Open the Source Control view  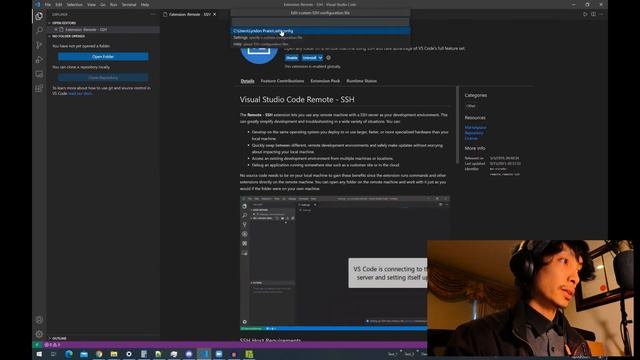pyautogui.click(x=39, y=45)
